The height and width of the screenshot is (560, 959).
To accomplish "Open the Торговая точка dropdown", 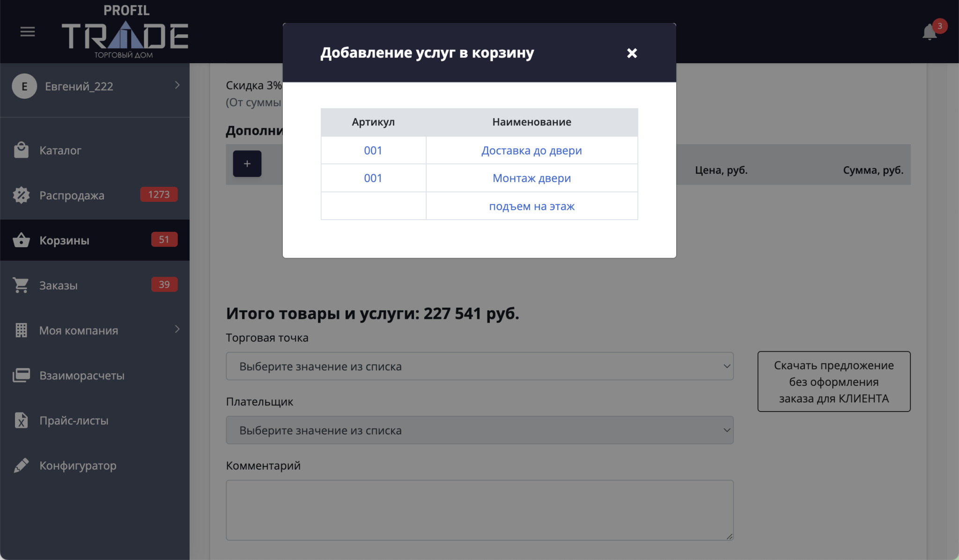I will click(479, 366).
